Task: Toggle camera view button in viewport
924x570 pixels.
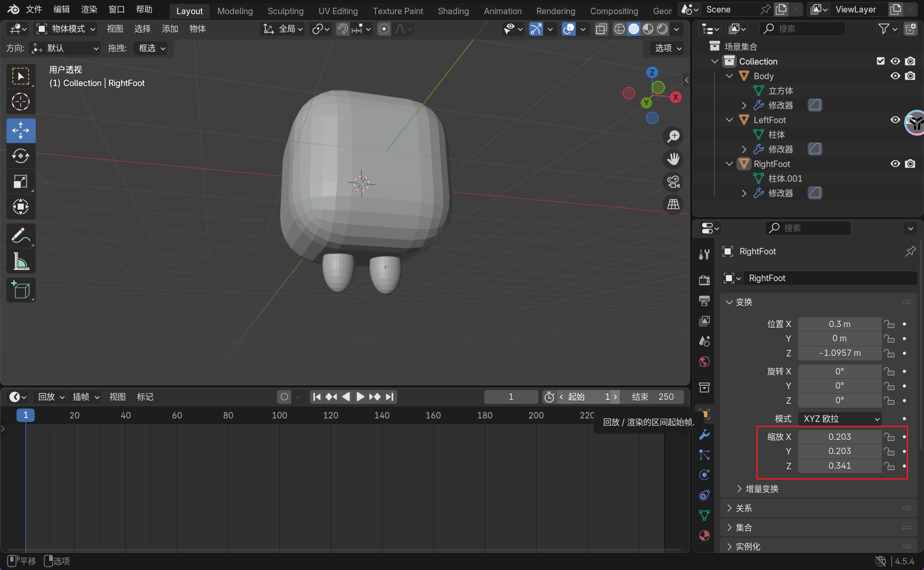Action: click(673, 182)
